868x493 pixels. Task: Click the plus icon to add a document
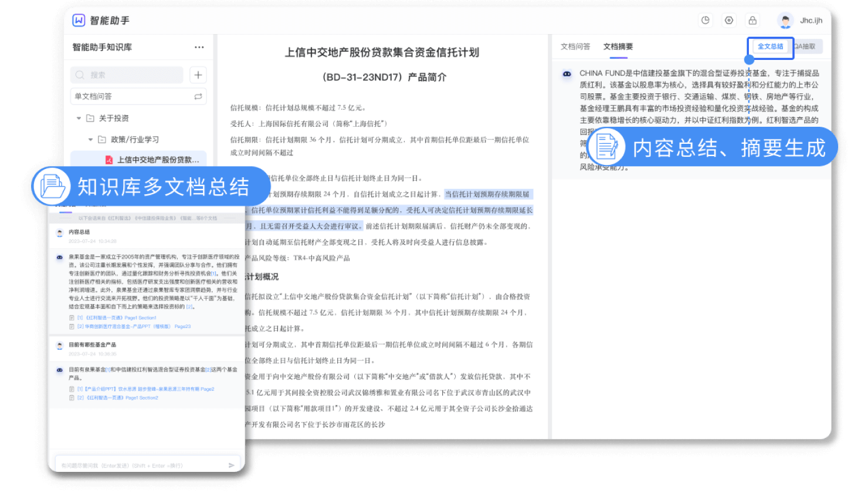pyautogui.click(x=198, y=75)
